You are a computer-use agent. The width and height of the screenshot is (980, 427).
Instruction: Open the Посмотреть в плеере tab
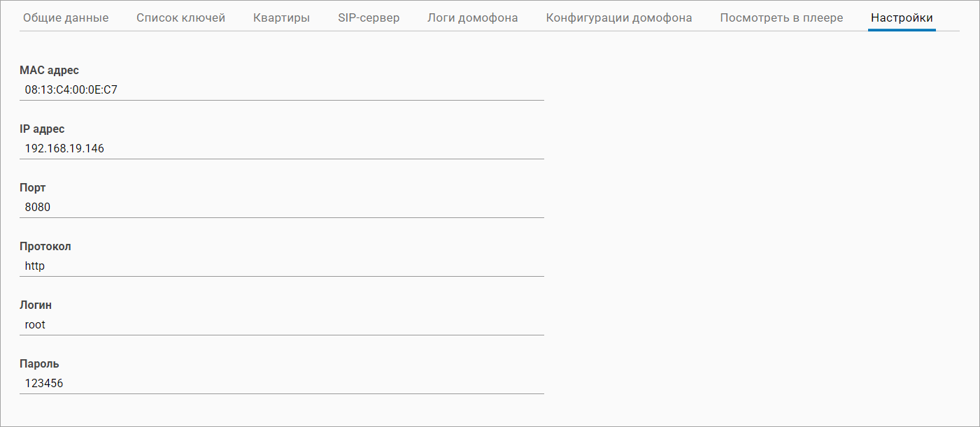[x=781, y=17]
